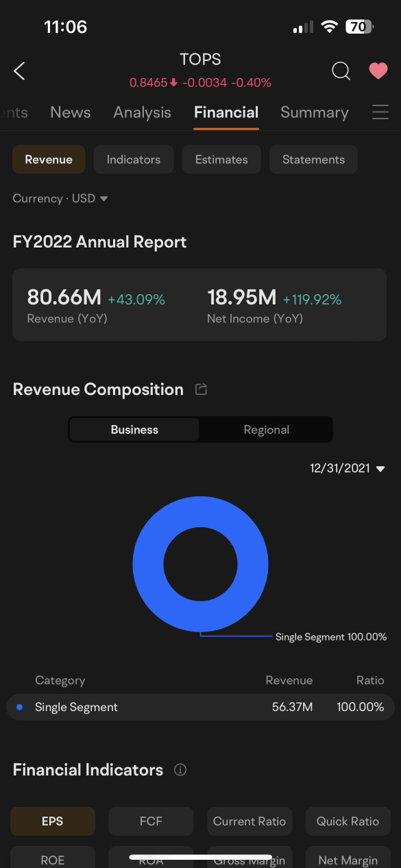Switch to the Analysis tab

click(142, 112)
